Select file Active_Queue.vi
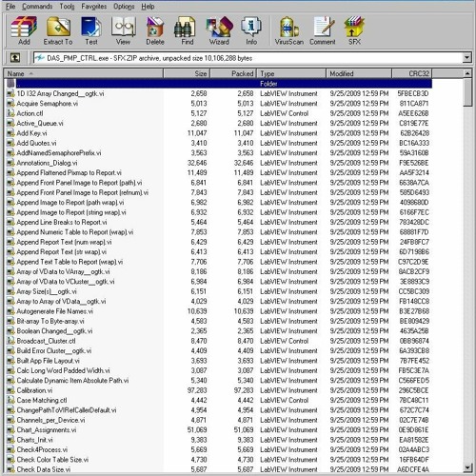Screen dimensions: 476x476 coord(40,123)
